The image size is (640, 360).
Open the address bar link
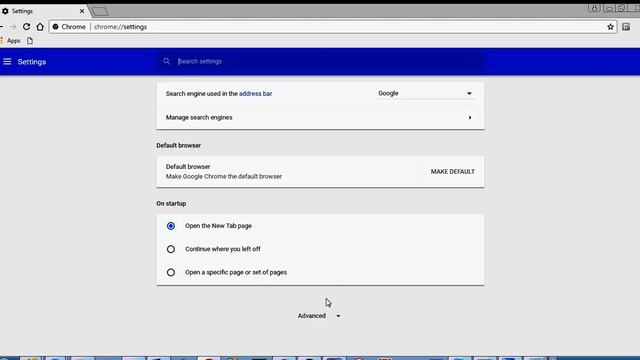click(x=256, y=93)
